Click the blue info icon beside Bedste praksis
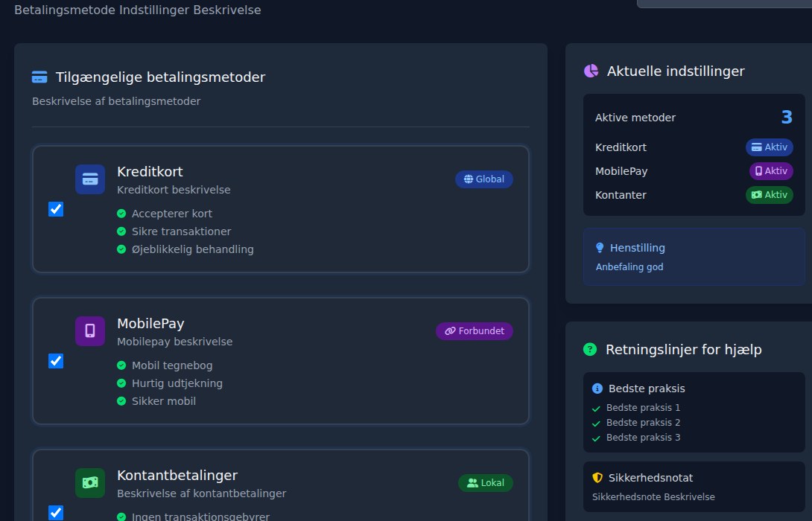Screen dimensions: 812x521 click(597, 389)
